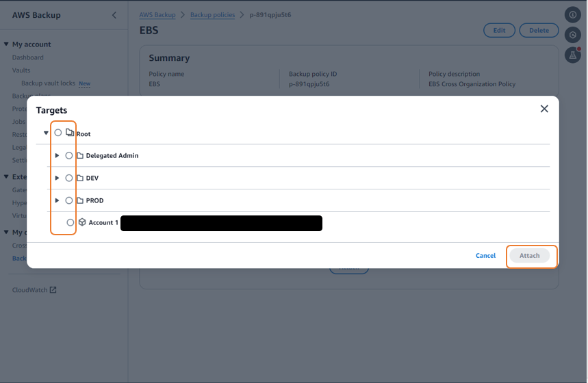This screenshot has width=588, height=383.
Task: Click the Attach button in dialog
Action: pos(530,256)
